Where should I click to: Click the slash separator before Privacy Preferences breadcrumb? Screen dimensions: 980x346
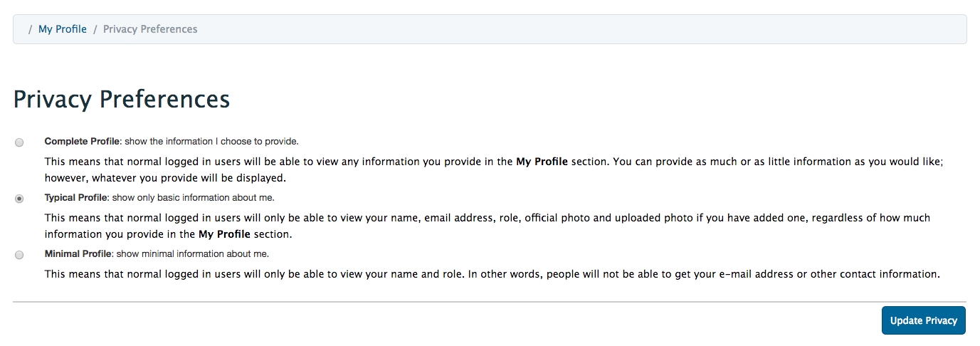point(95,29)
